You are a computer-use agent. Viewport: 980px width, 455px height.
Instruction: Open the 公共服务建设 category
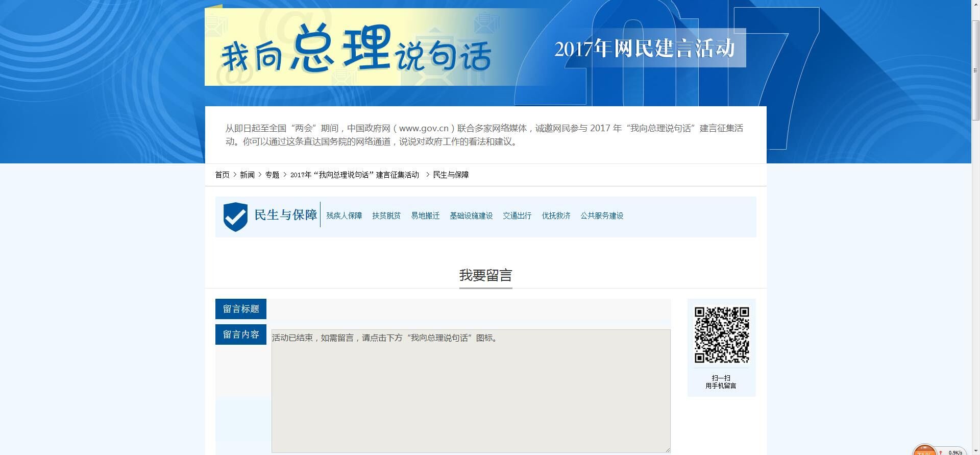pyautogui.click(x=602, y=216)
